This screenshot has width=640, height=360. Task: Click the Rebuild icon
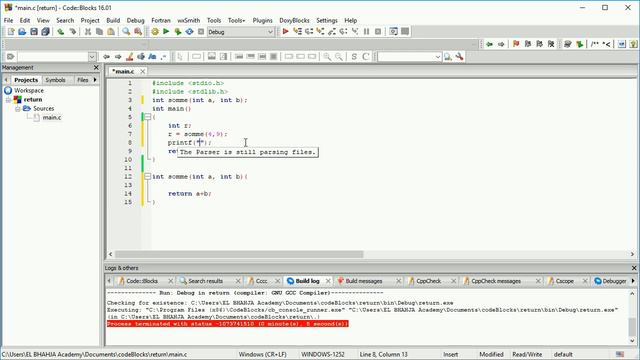click(189, 32)
